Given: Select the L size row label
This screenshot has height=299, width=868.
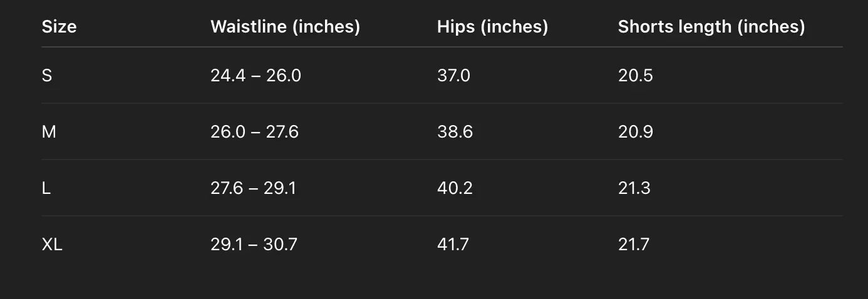Looking at the screenshot, I should coord(46,188).
